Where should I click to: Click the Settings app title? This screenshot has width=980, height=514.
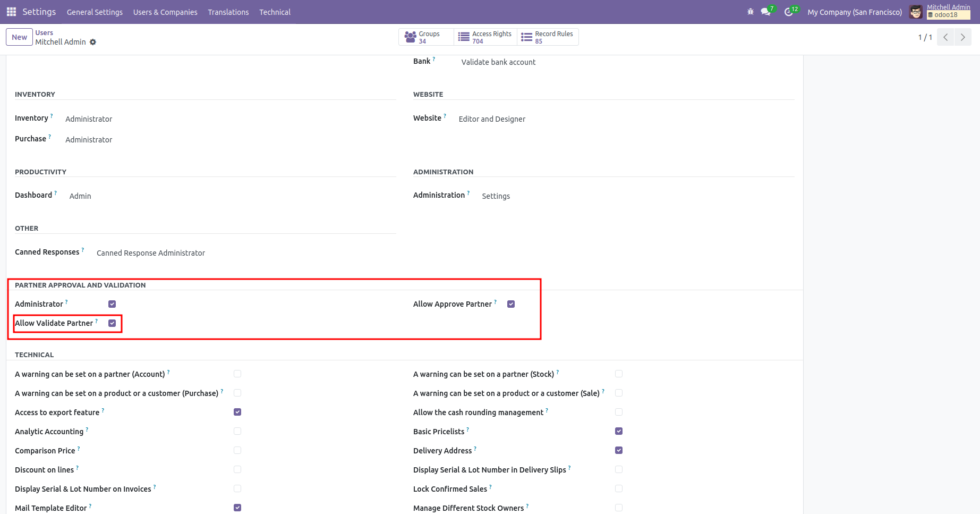pos(39,12)
